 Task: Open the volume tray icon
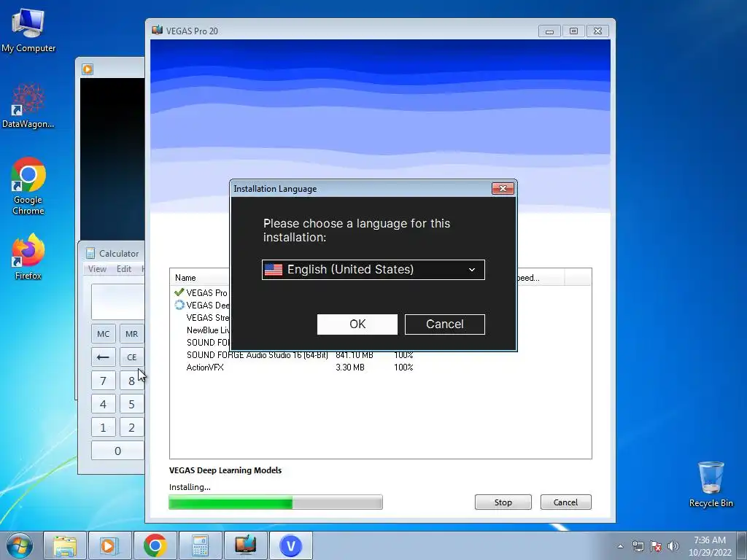pos(673,546)
